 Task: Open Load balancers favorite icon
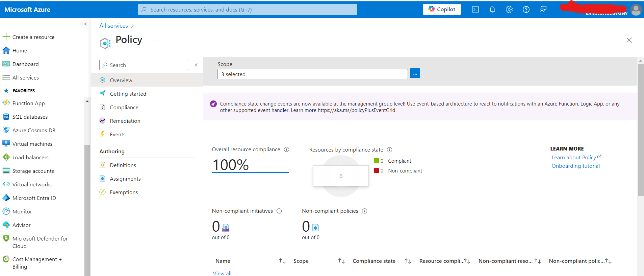(6, 157)
